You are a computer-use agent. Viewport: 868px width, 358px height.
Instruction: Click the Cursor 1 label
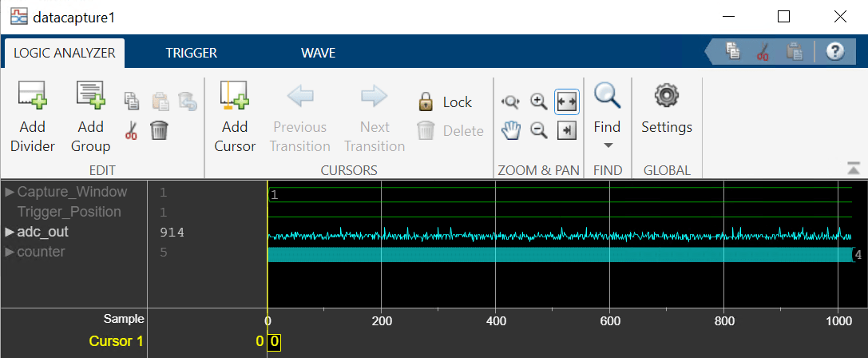[117, 341]
